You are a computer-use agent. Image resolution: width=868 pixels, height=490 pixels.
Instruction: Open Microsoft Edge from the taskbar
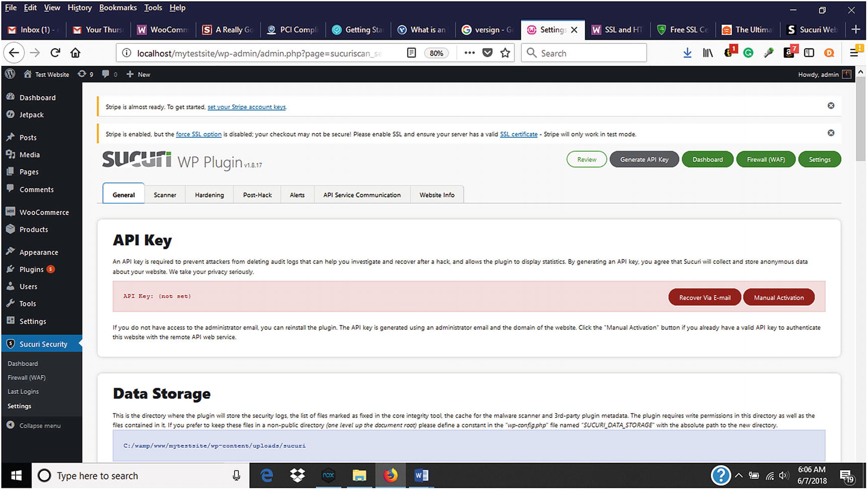(x=267, y=475)
